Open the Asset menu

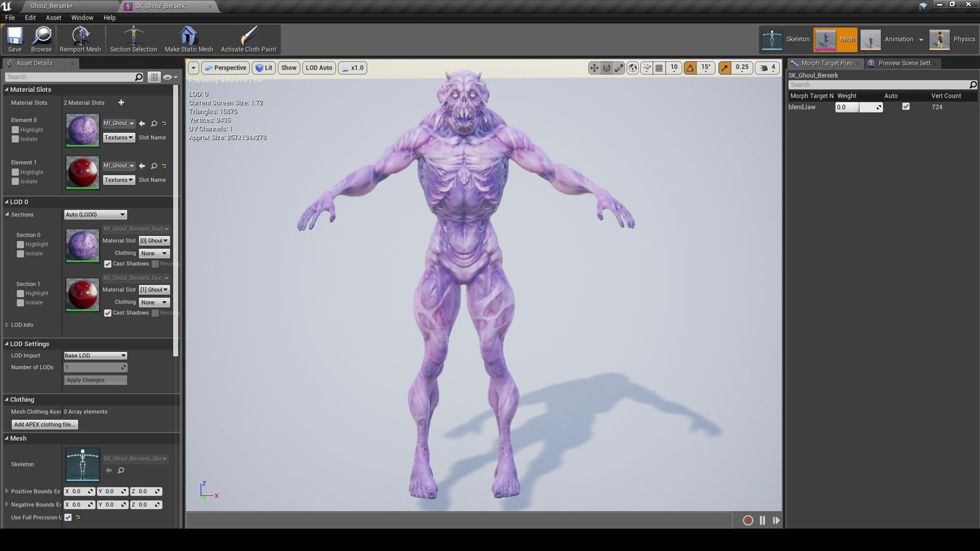click(x=53, y=17)
